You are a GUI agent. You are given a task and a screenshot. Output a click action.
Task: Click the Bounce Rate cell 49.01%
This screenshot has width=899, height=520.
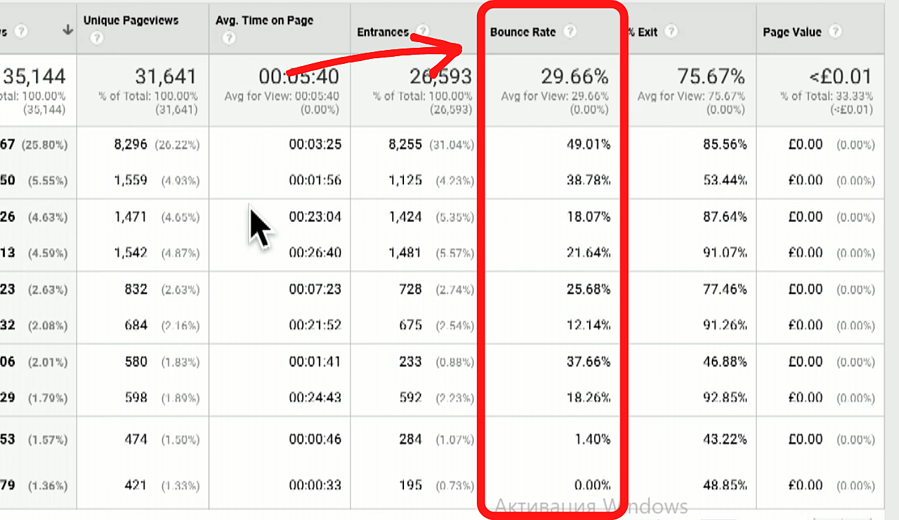pyautogui.click(x=588, y=144)
